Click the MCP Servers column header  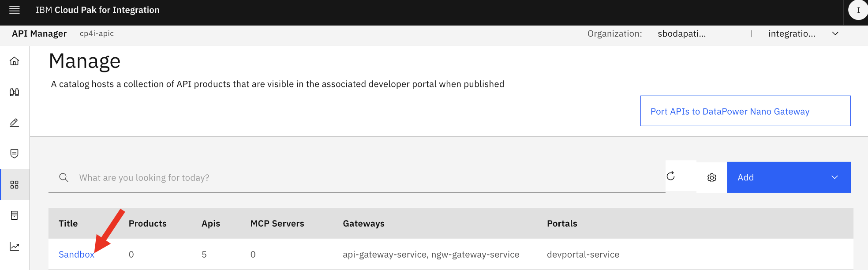tap(277, 224)
